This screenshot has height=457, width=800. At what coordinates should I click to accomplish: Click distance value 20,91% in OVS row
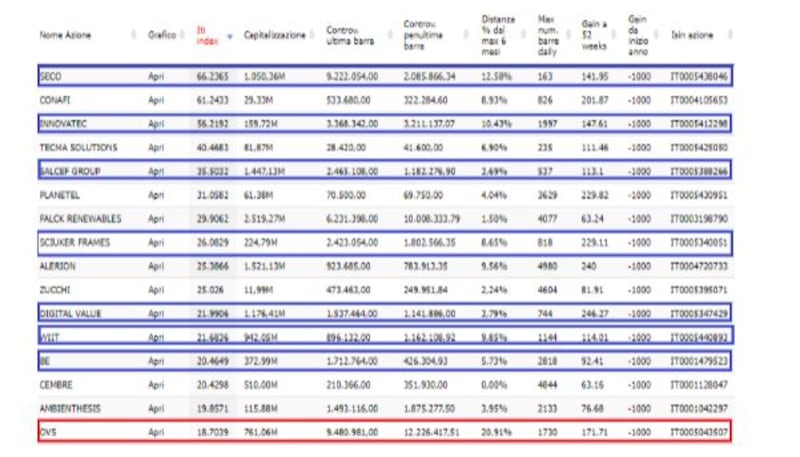496,432
